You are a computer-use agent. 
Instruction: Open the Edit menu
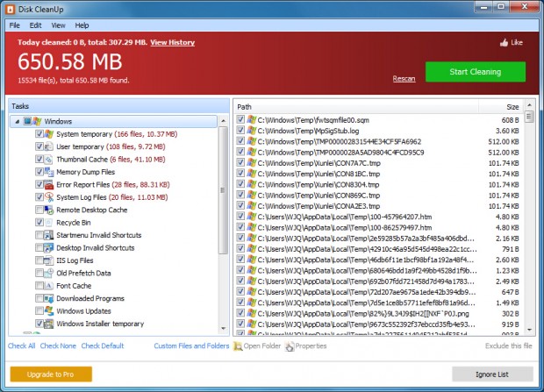pyautogui.click(x=35, y=25)
